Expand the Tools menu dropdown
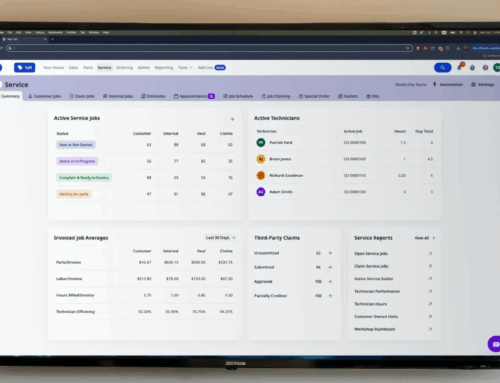The image size is (500, 383). 185,68
